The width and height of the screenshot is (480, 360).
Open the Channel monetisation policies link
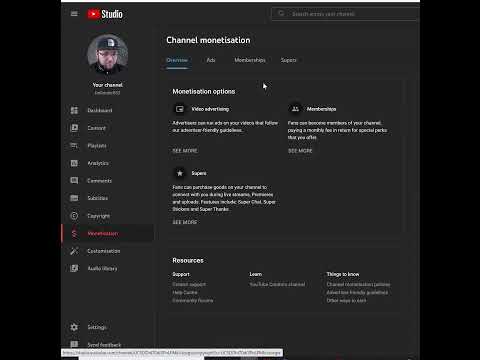[358, 284]
